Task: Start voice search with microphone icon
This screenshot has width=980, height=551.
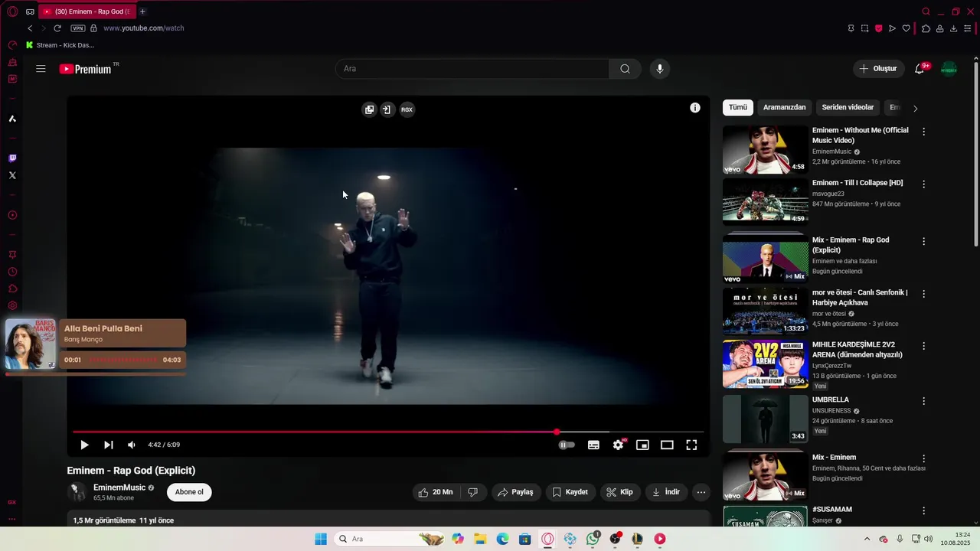Action: pos(659,69)
